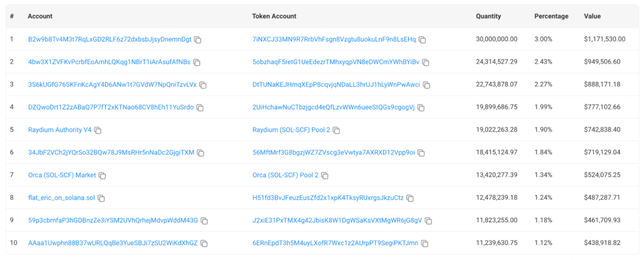Open the Raydium Authority V4 account link
This screenshot has width=644, height=260.
point(60,130)
